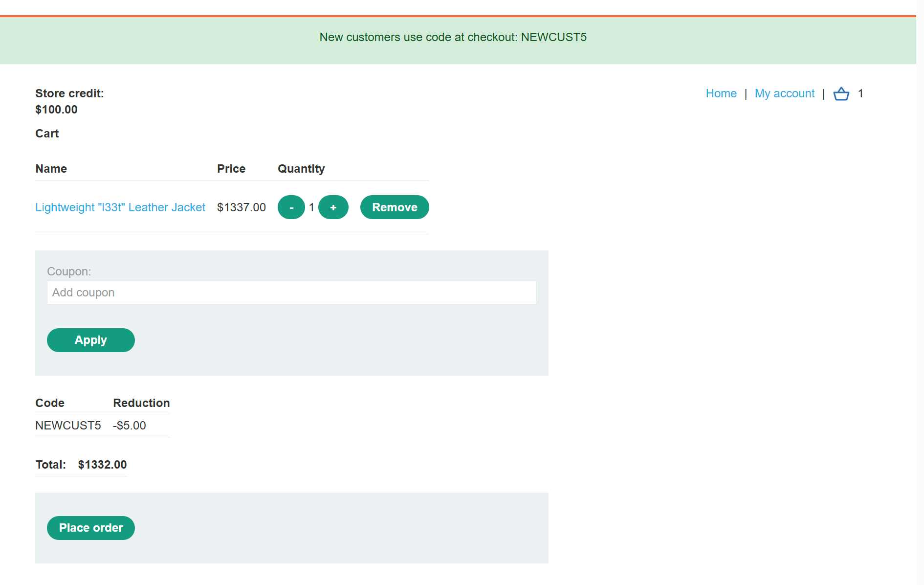Click the shopping basket icon
Viewport: 924px width, 585px height.
click(841, 93)
